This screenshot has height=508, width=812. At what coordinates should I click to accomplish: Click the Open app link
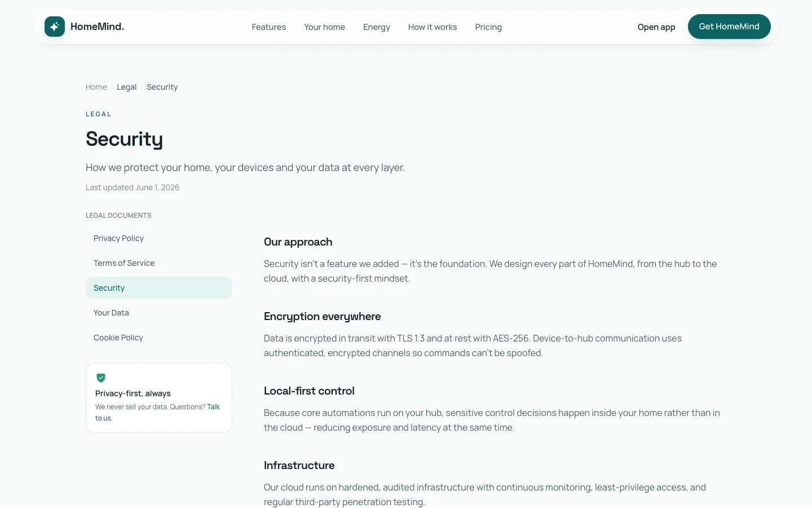coord(656,27)
